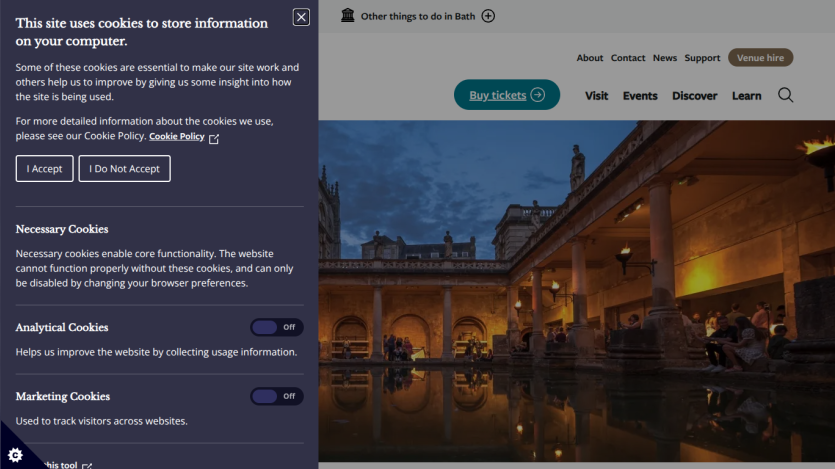The width and height of the screenshot is (835, 469).
Task: Toggle Marketing Cookies switch on
Action: coord(277,396)
